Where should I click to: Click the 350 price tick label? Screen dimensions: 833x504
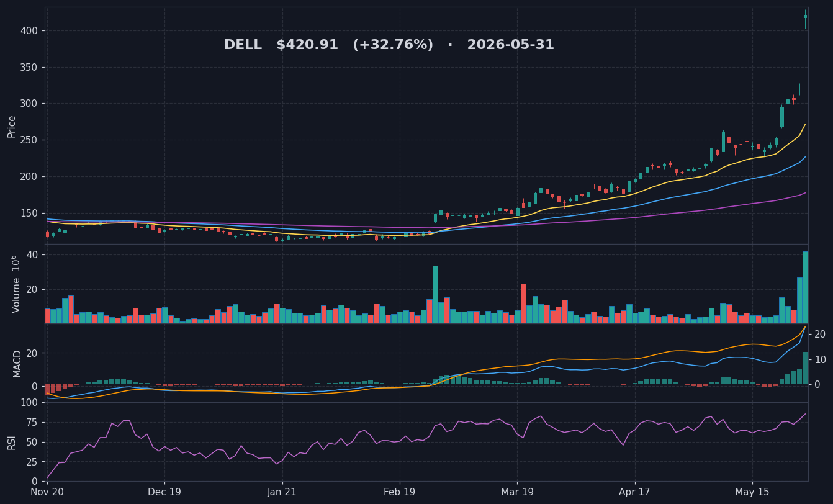click(29, 67)
